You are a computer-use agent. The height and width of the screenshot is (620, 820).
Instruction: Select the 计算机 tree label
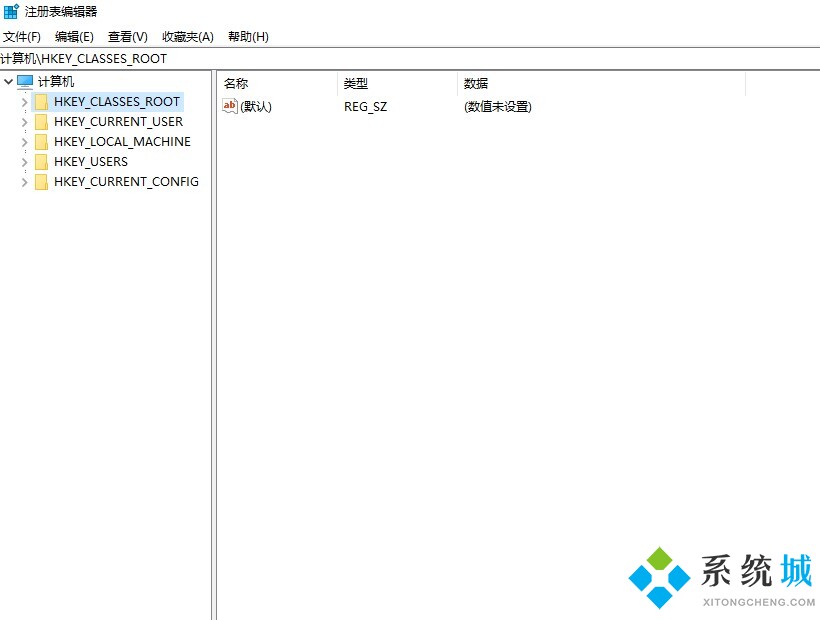pyautogui.click(x=56, y=82)
